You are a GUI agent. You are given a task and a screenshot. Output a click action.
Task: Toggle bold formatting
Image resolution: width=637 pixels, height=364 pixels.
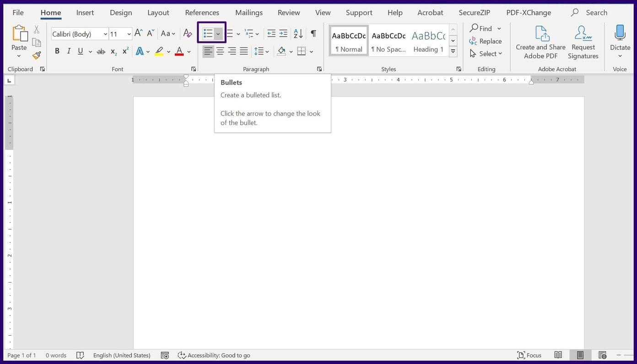pos(57,51)
